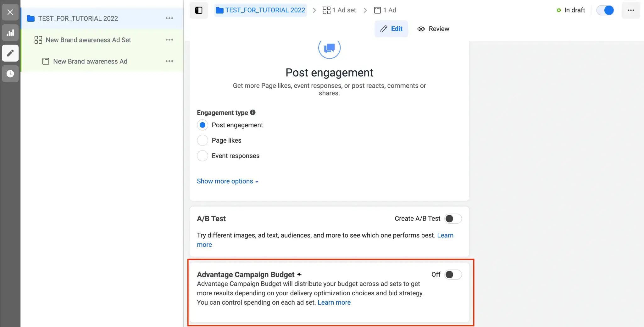Screen dimensions: 644x327
Task: Select the Page likes radio button
Action: [x=203, y=140]
